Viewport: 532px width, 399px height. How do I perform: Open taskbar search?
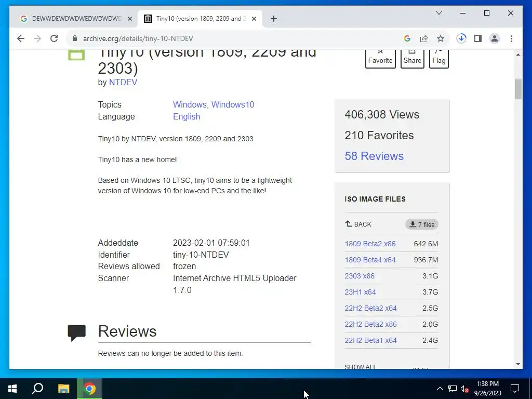click(x=37, y=389)
